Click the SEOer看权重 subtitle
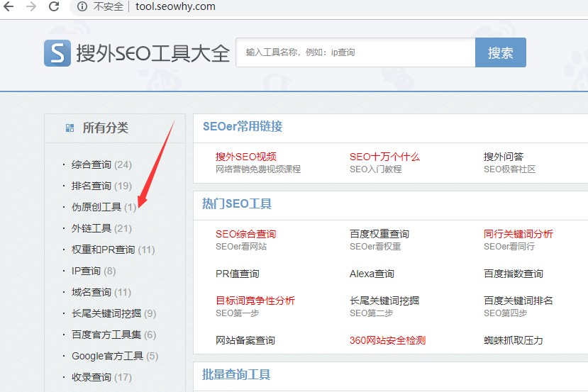This screenshot has width=588, height=392. [x=375, y=247]
